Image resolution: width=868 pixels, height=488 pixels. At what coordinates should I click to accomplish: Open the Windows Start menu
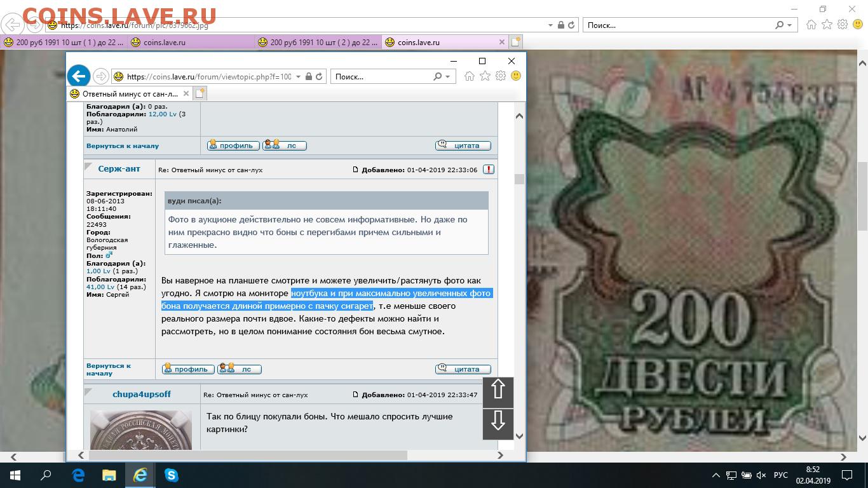(15, 475)
